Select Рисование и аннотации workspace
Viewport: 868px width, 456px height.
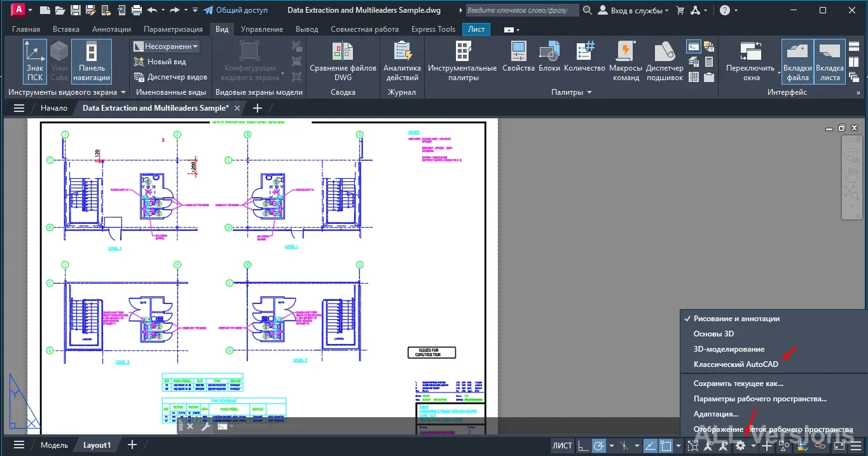tap(736, 319)
